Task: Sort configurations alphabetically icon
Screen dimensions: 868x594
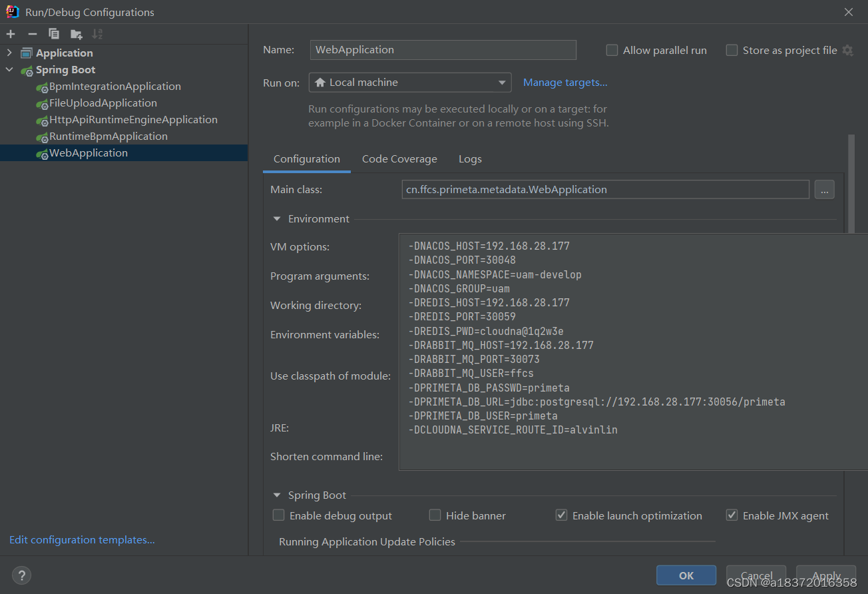Action: pyautogui.click(x=97, y=34)
